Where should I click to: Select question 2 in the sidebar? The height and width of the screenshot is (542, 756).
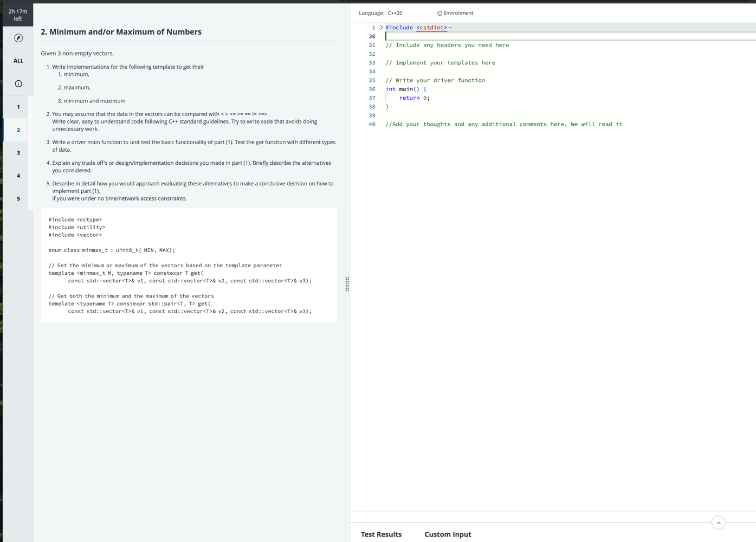[x=18, y=130]
